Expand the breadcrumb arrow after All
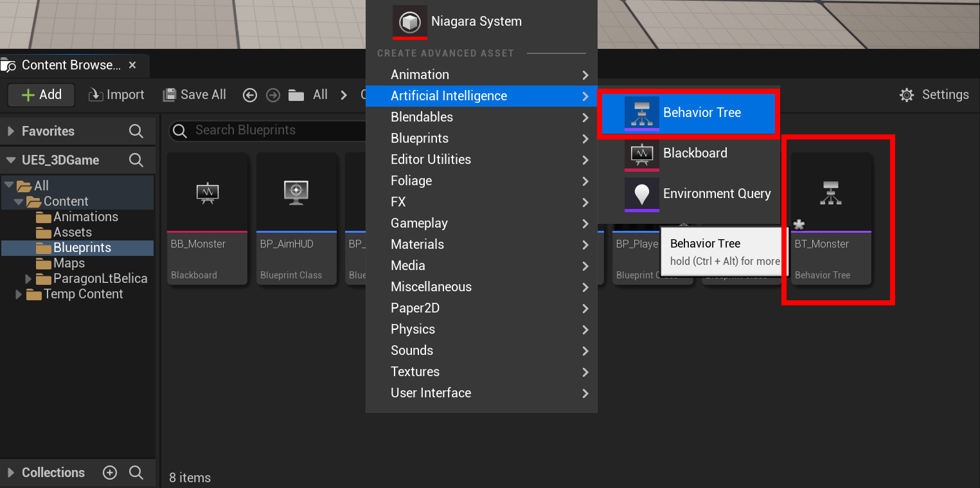 click(344, 95)
